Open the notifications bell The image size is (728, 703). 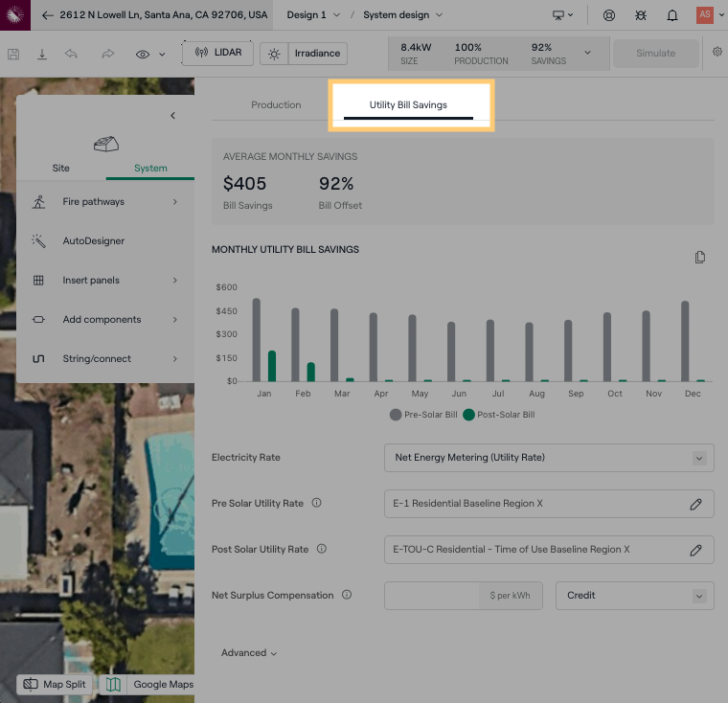tap(672, 15)
